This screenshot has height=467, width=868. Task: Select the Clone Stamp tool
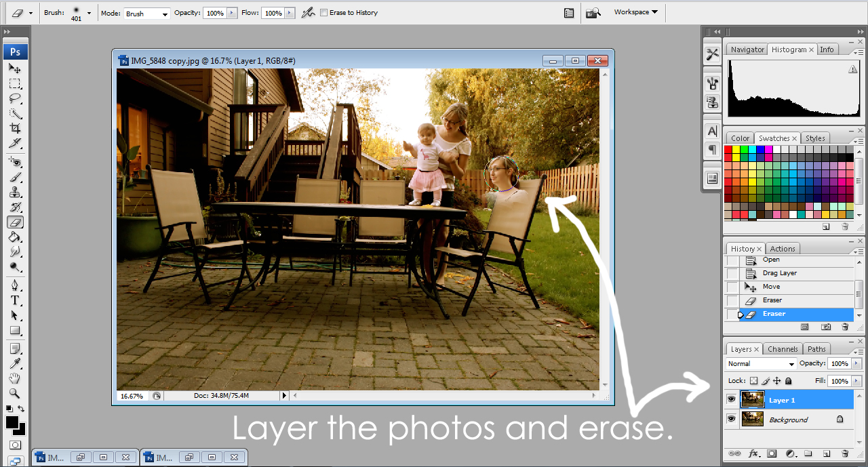(15, 192)
